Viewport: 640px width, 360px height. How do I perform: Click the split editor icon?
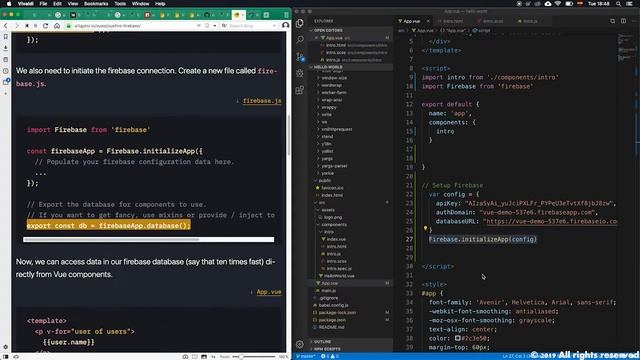pyautogui.click(x=623, y=21)
